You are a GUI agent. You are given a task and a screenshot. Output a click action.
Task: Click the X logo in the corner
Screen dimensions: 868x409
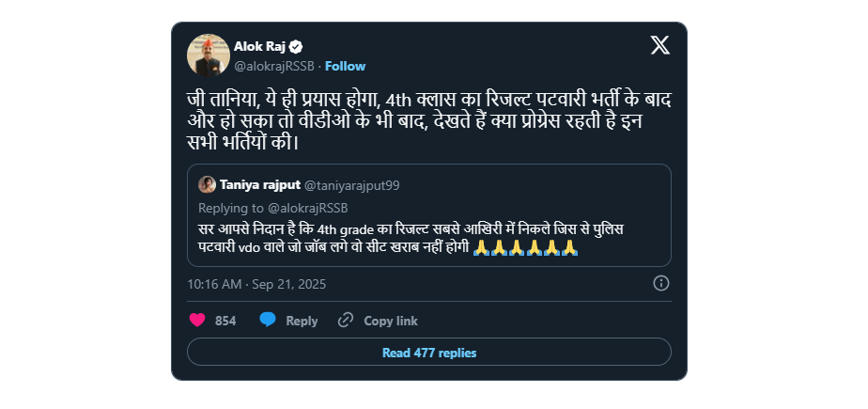[x=659, y=45]
